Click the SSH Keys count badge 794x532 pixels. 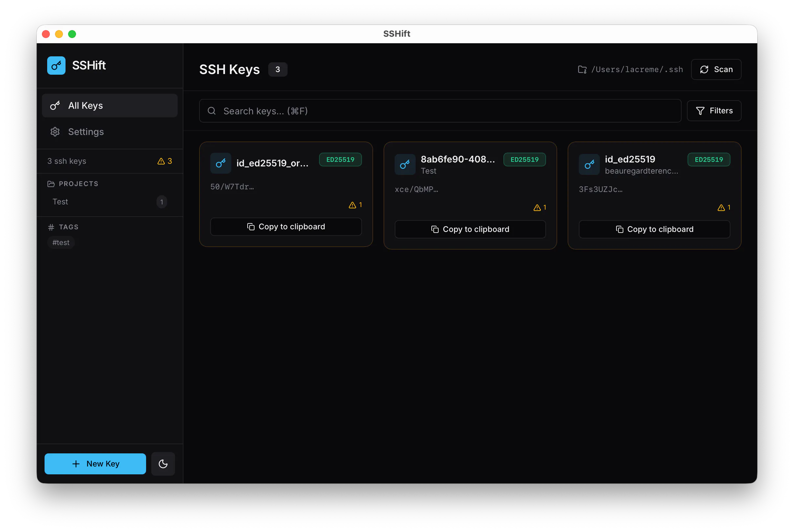[277, 69]
